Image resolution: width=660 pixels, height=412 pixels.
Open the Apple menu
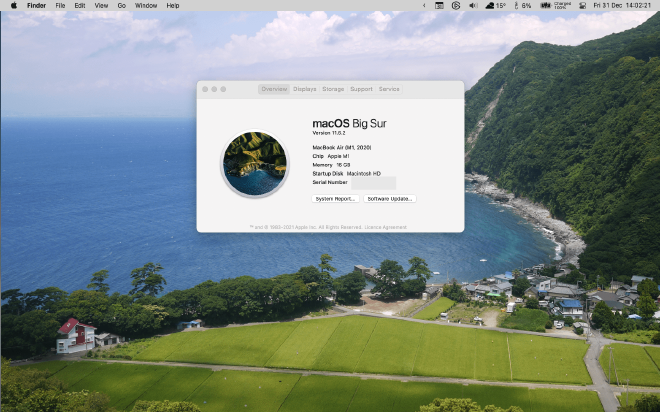(x=13, y=5)
